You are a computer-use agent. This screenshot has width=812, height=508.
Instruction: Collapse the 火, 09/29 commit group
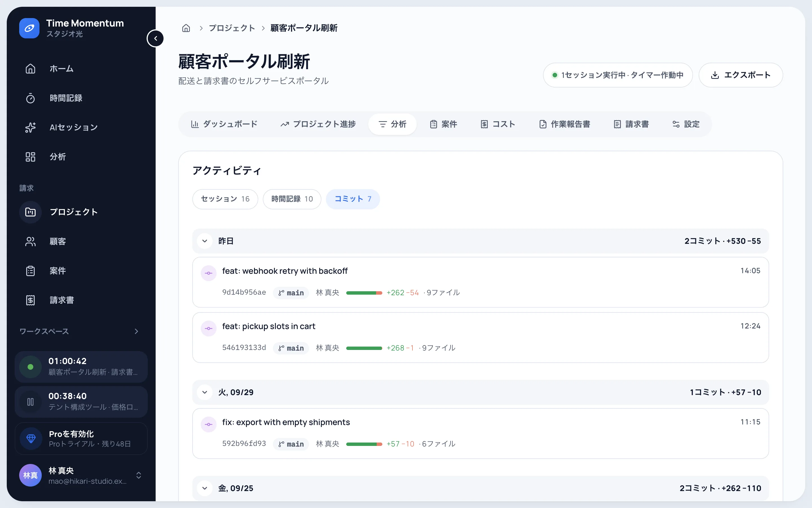205,392
